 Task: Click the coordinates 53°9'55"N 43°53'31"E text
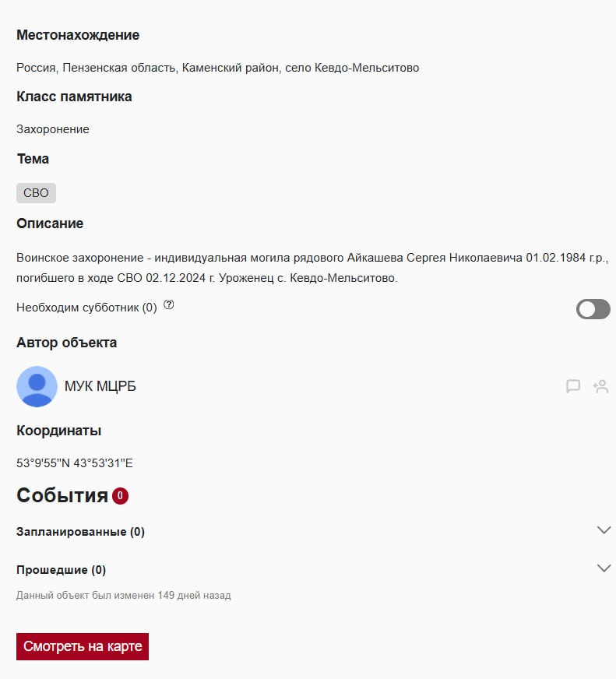click(75, 463)
